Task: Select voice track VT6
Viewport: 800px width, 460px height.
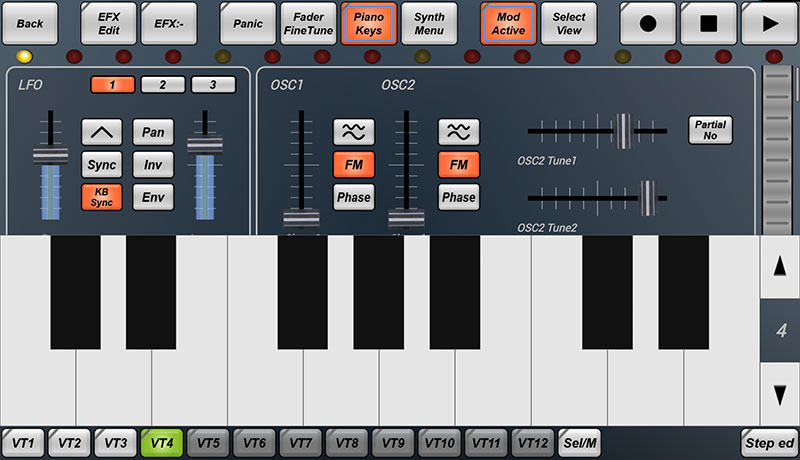Action: [255, 443]
